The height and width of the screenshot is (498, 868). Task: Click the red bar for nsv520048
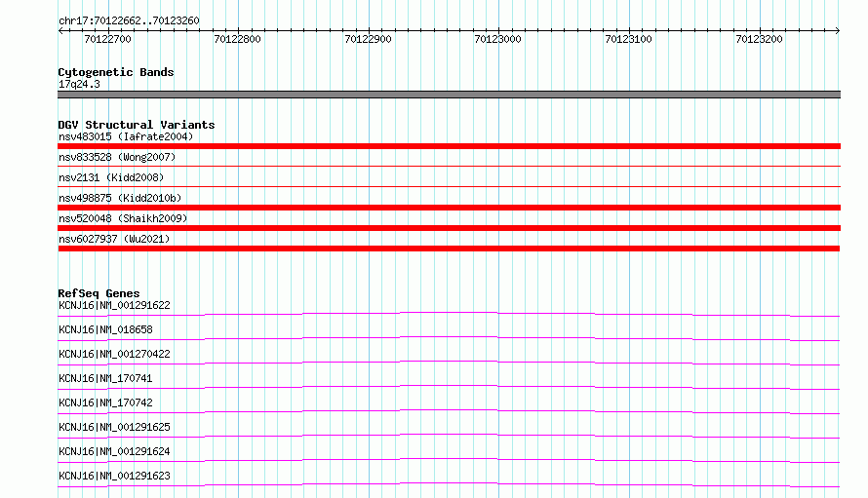449,228
